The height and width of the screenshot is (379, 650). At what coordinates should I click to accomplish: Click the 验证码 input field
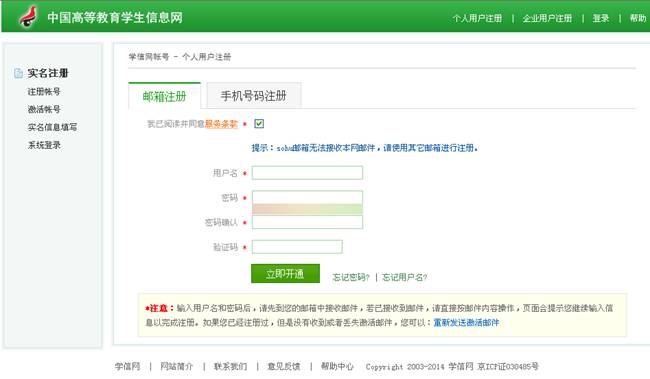pyautogui.click(x=297, y=247)
